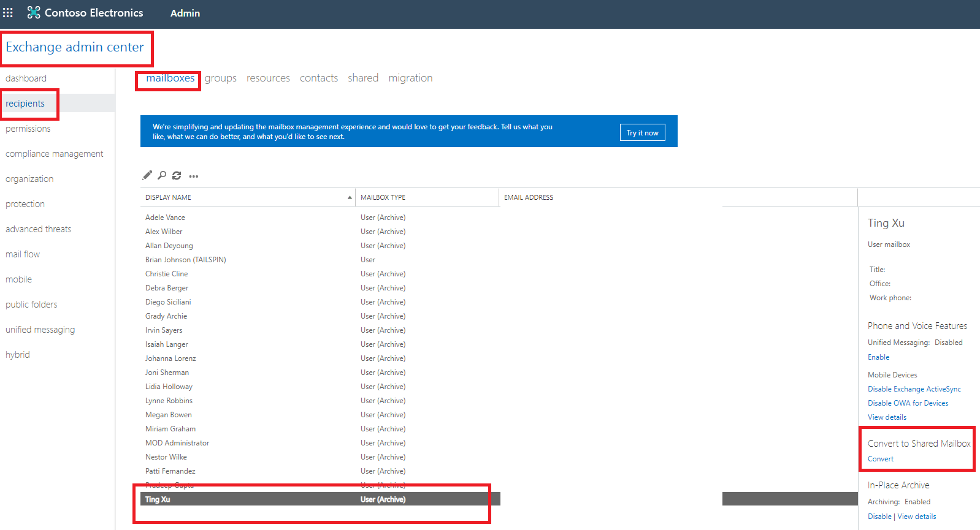Open the more options ellipsis
The width and height of the screenshot is (980, 530).
(194, 176)
